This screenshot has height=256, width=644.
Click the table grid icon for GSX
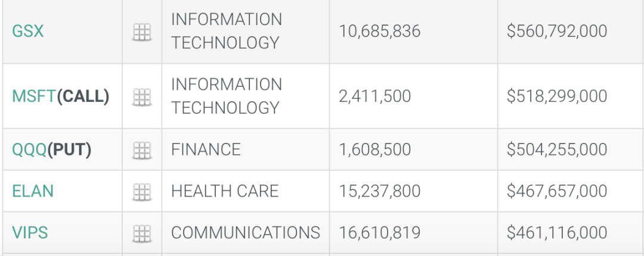click(x=142, y=32)
